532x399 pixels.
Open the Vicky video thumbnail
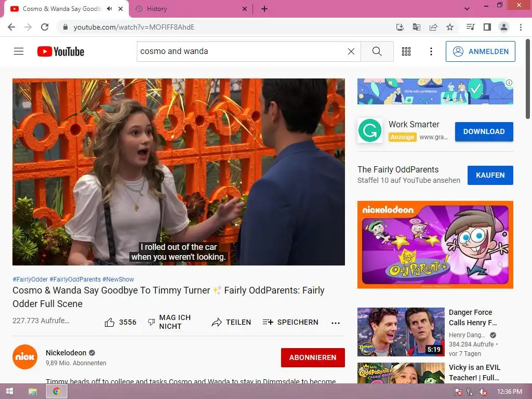(401, 373)
